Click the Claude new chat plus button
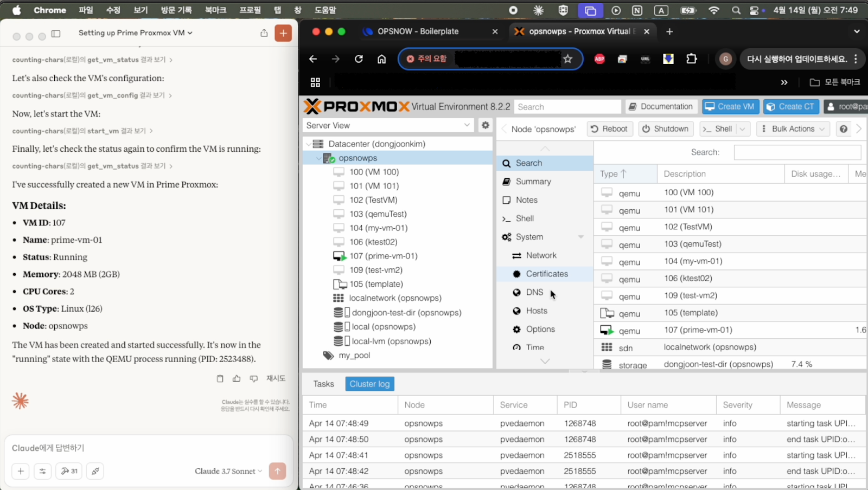This screenshot has width=868, height=490. pos(283,33)
